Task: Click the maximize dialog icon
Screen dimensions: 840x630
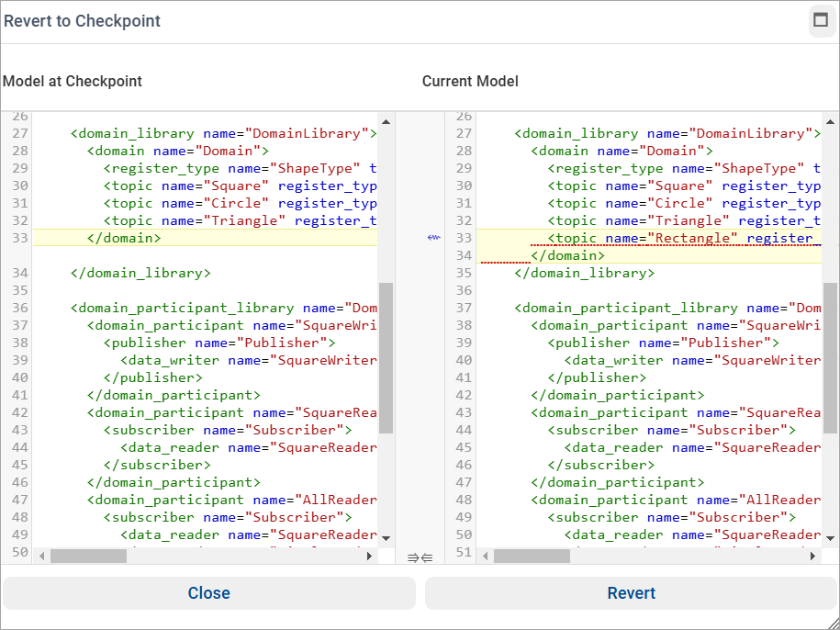Action: coord(822,20)
